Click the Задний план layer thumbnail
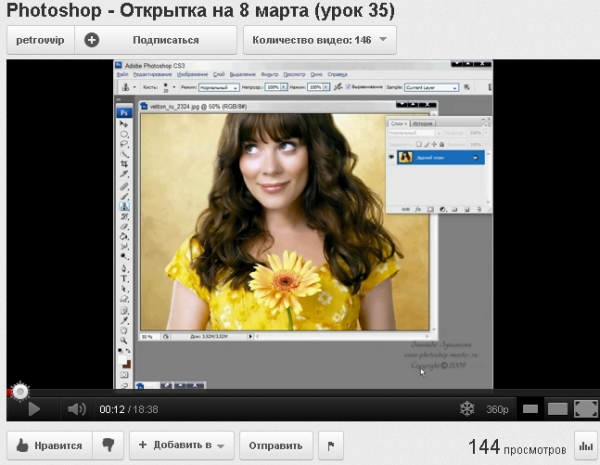The image size is (600, 465). (405, 157)
